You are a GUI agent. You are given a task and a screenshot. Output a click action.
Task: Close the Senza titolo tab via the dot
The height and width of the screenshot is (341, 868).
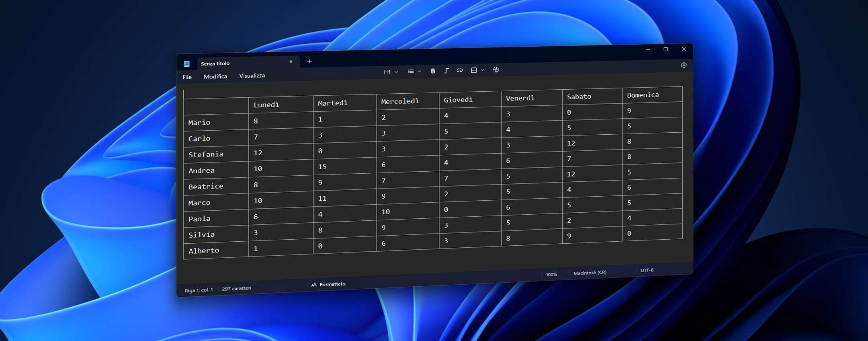[291, 62]
